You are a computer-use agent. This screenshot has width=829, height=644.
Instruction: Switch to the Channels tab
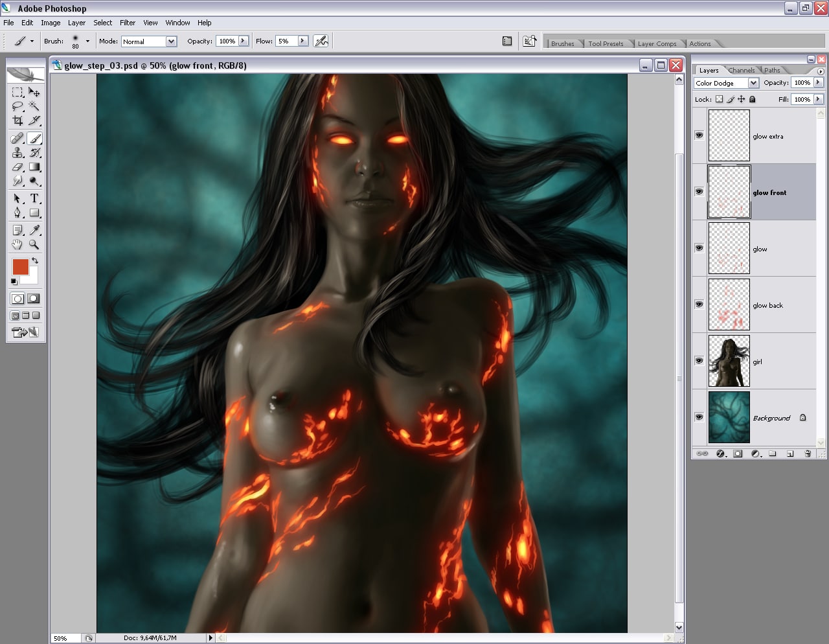pyautogui.click(x=741, y=70)
